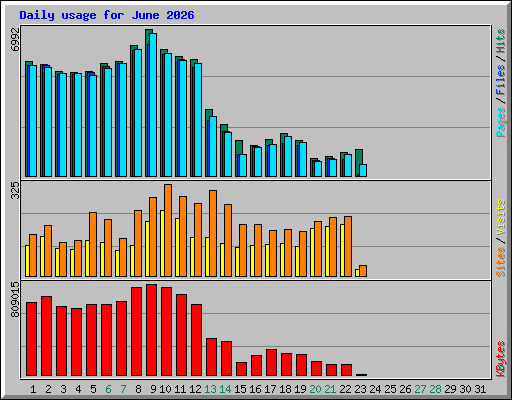
Task: Select day 10 on the date axis
Action: coord(165,389)
